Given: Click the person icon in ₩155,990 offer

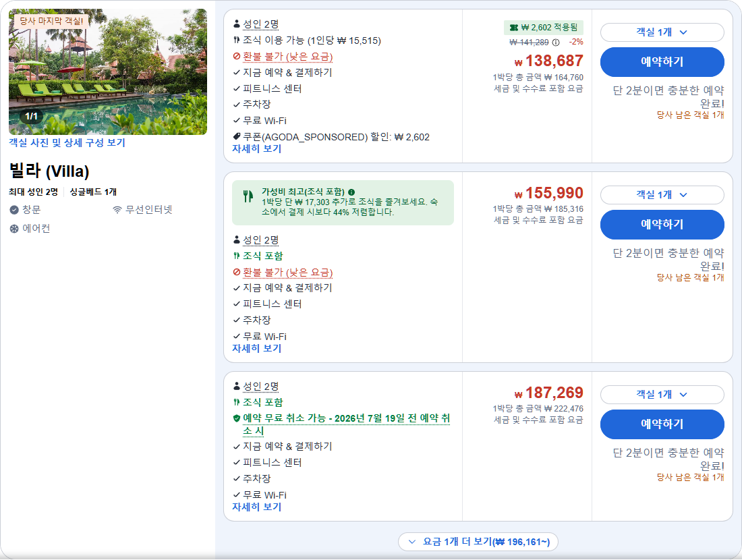Looking at the screenshot, I should click(237, 240).
